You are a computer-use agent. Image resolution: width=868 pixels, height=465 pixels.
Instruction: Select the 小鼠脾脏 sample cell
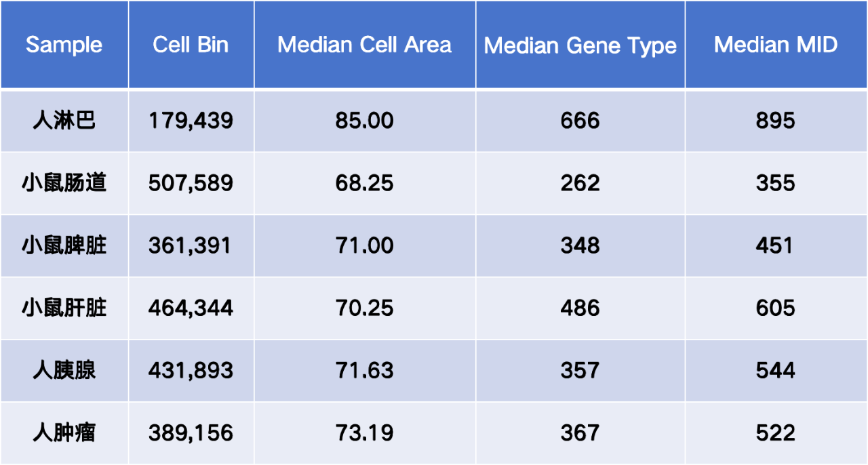(64, 245)
